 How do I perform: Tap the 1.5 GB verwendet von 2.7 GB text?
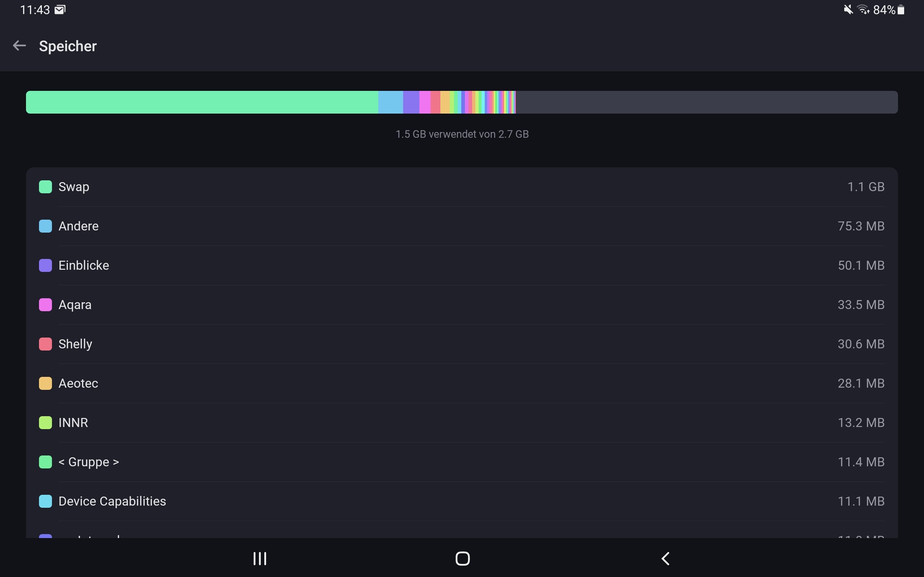462,134
